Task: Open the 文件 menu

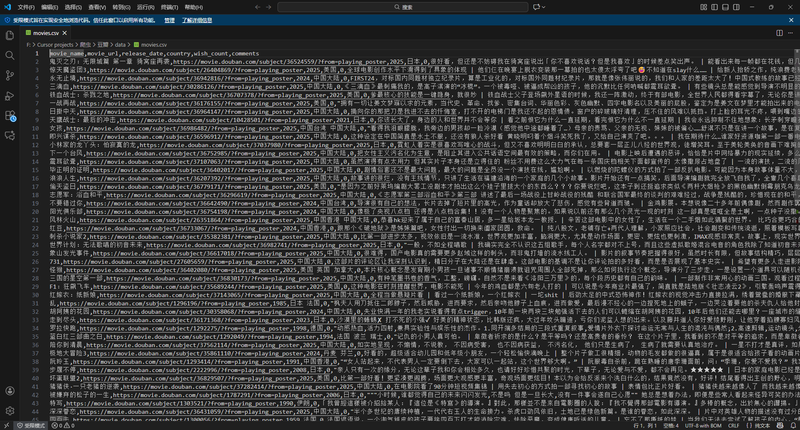Action: (26, 7)
